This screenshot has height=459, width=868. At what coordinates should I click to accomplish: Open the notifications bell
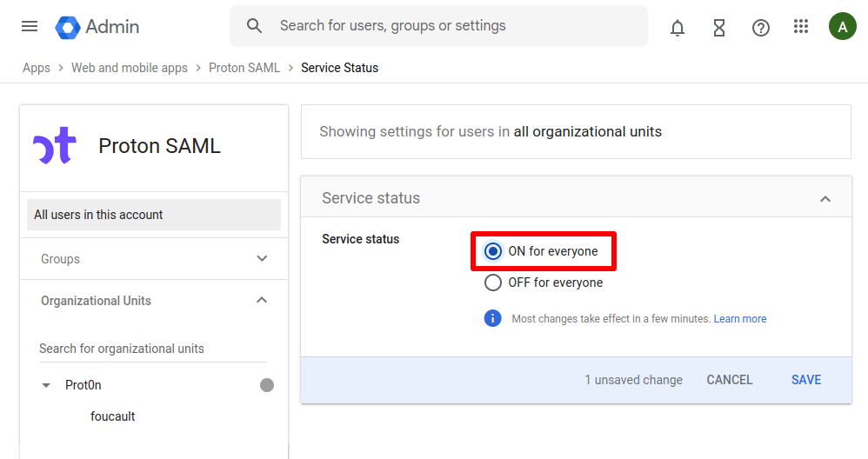(677, 27)
